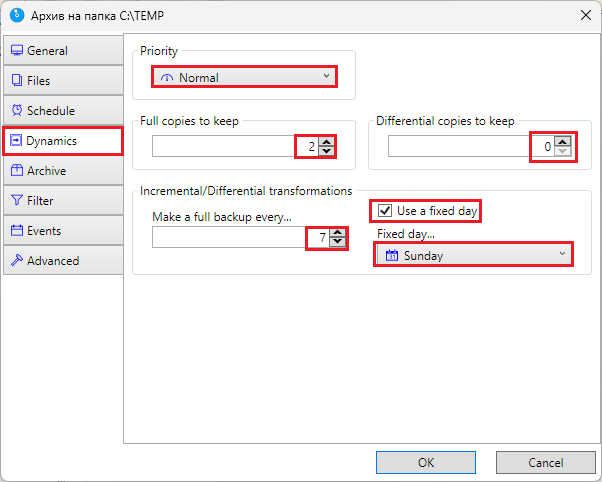
Task: Click the Archive box icon
Action: click(17, 170)
